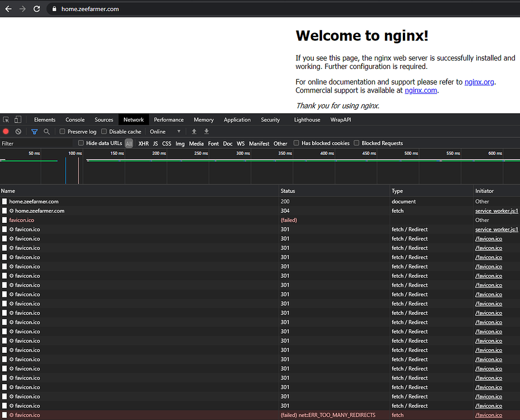Filter requests by Font
This screenshot has height=420, width=520.
tap(213, 143)
